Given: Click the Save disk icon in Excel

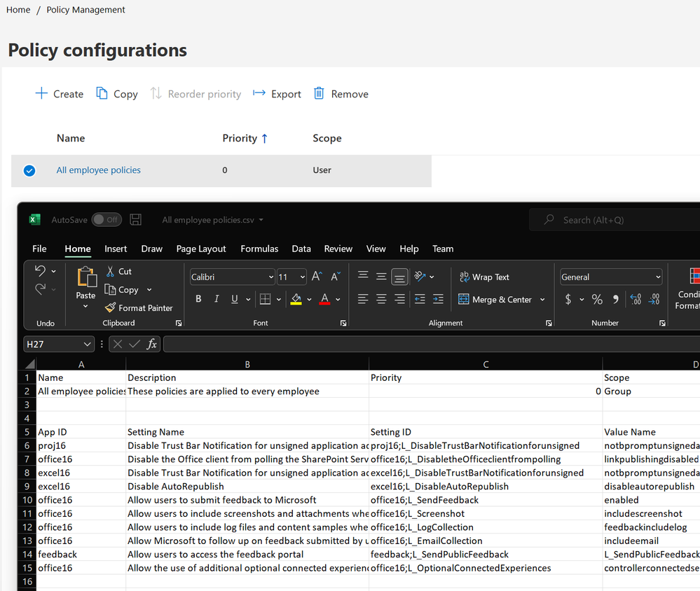Looking at the screenshot, I should [136, 219].
